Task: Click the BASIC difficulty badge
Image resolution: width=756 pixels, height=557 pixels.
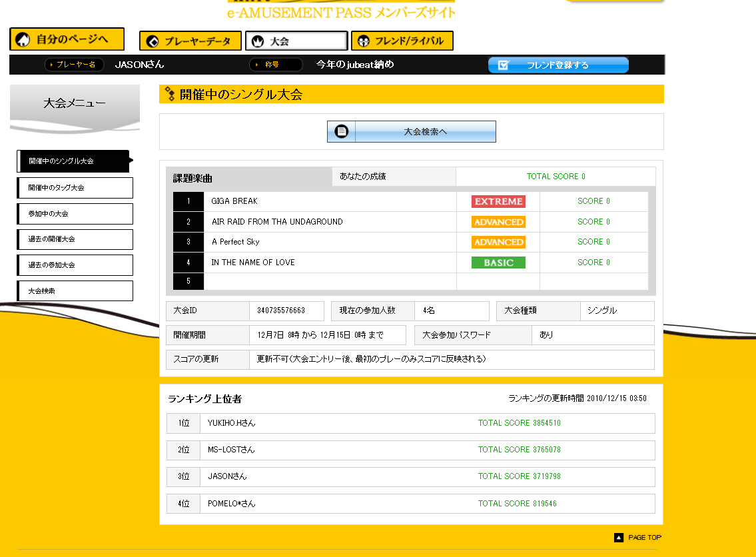Action: pos(498,263)
